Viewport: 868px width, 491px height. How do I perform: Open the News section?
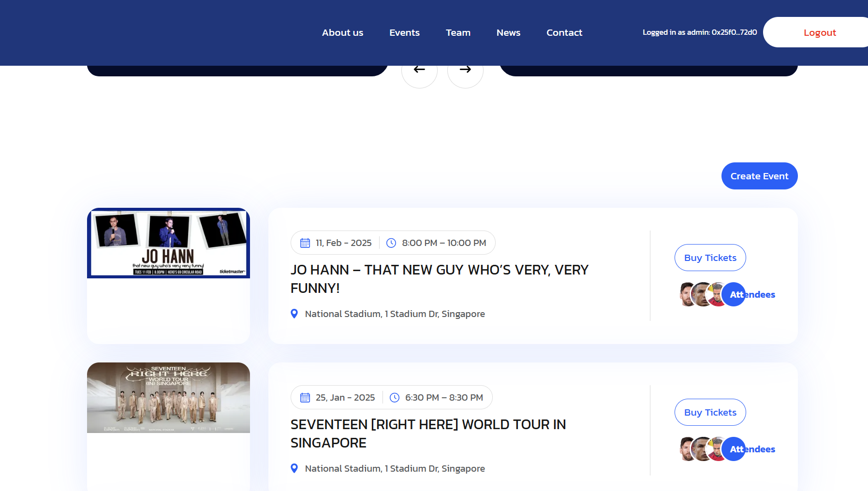coord(508,32)
